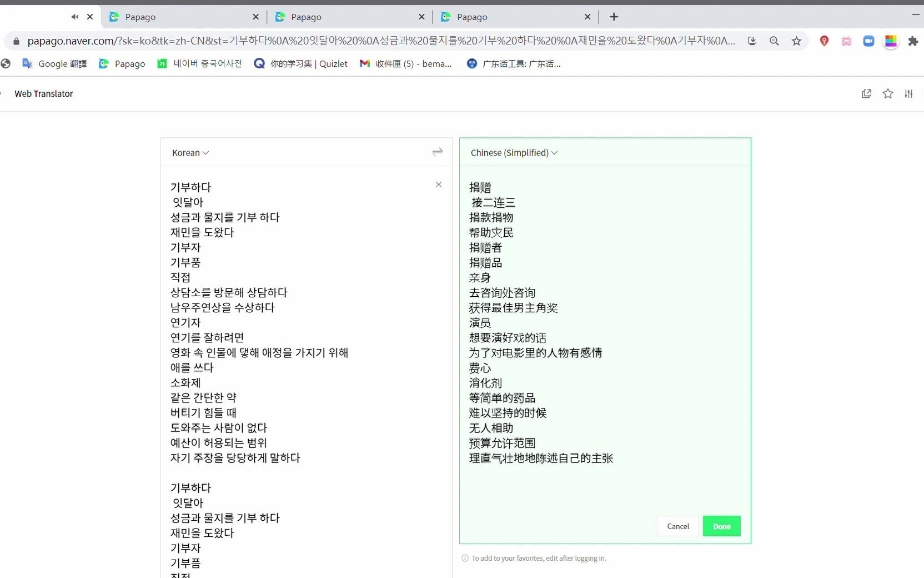Viewport: 924px width, 578px height.
Task: Click the papago.naver.com address bar
Action: click(x=381, y=41)
